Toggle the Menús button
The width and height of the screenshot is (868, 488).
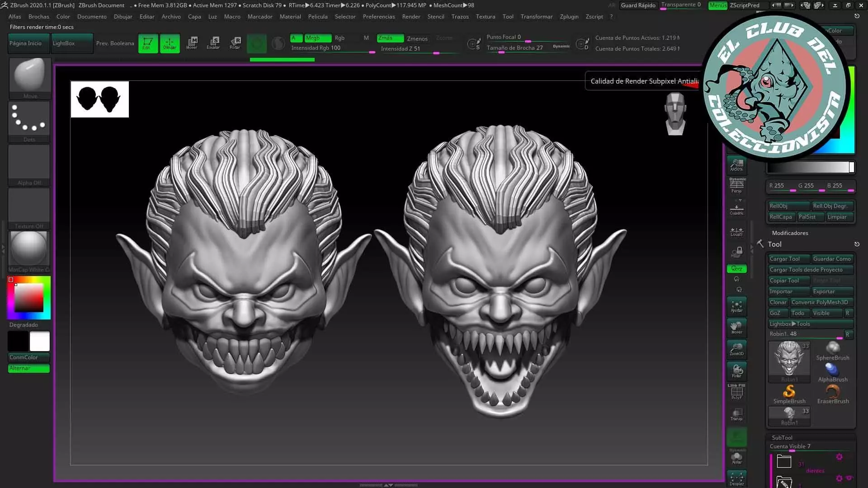point(718,5)
